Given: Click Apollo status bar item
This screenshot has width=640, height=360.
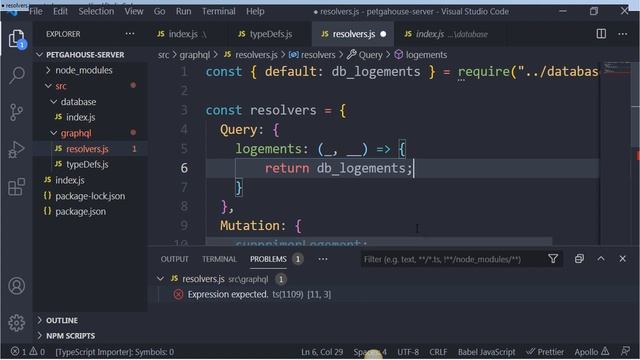Looking at the screenshot, I should tap(592, 351).
